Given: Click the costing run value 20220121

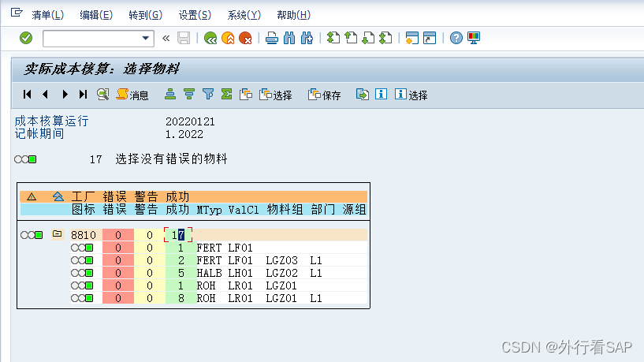Looking at the screenshot, I should point(190,121).
